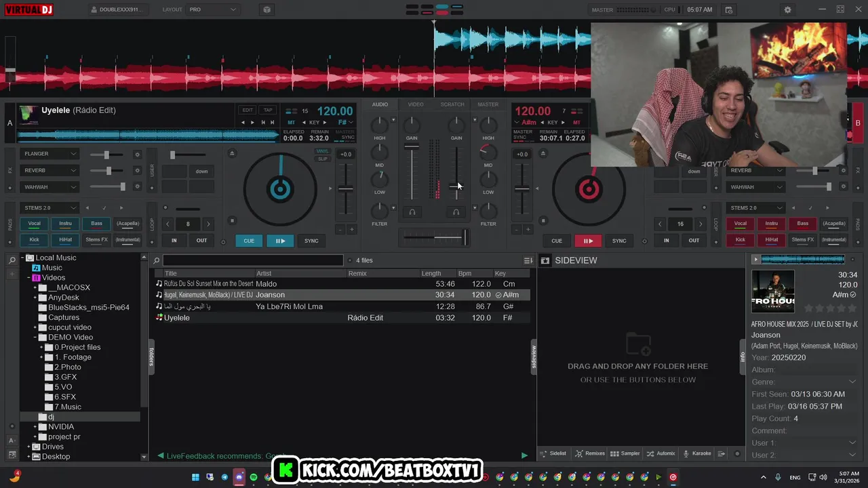Open the layout PRO dropdown
The height and width of the screenshot is (488, 868).
tap(212, 9)
